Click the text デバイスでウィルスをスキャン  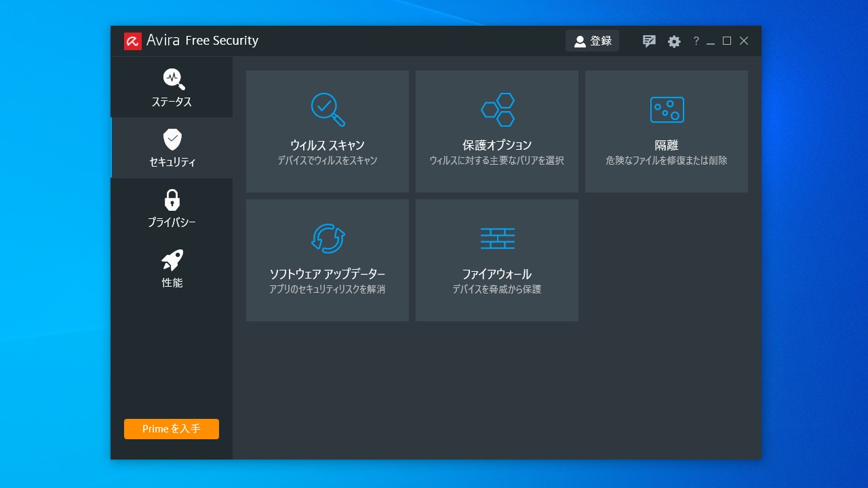coord(328,161)
